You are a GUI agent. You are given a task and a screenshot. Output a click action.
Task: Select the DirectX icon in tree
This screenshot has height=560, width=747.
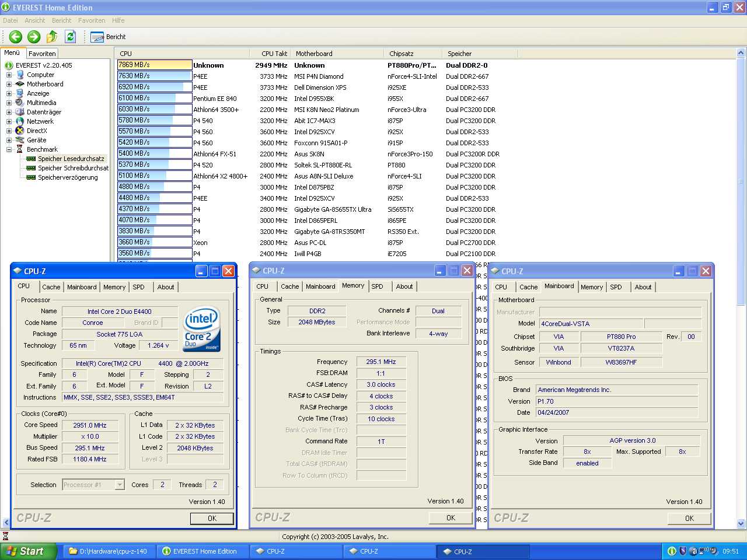tap(20, 131)
